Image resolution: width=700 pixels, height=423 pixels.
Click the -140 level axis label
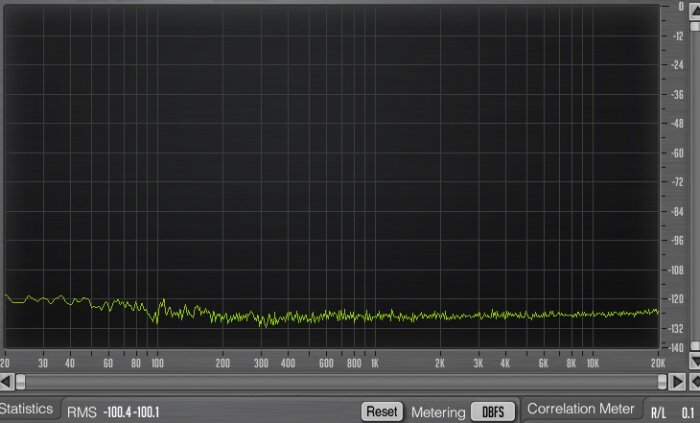coord(677,348)
